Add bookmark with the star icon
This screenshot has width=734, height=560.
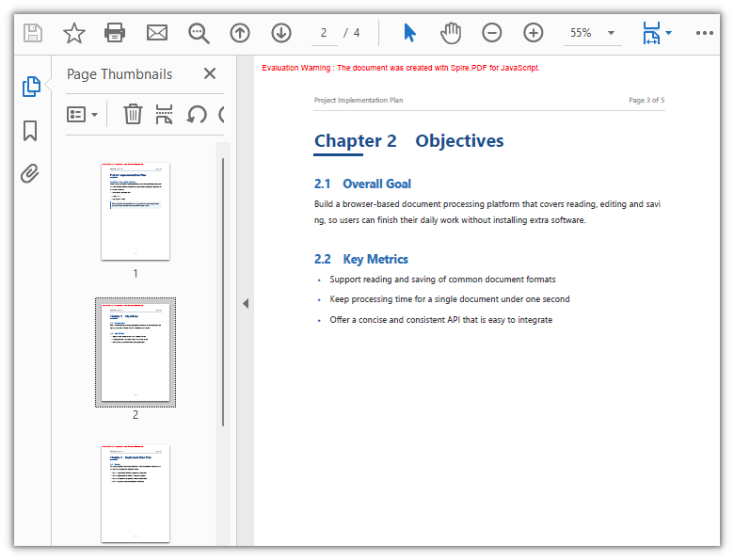tap(74, 33)
